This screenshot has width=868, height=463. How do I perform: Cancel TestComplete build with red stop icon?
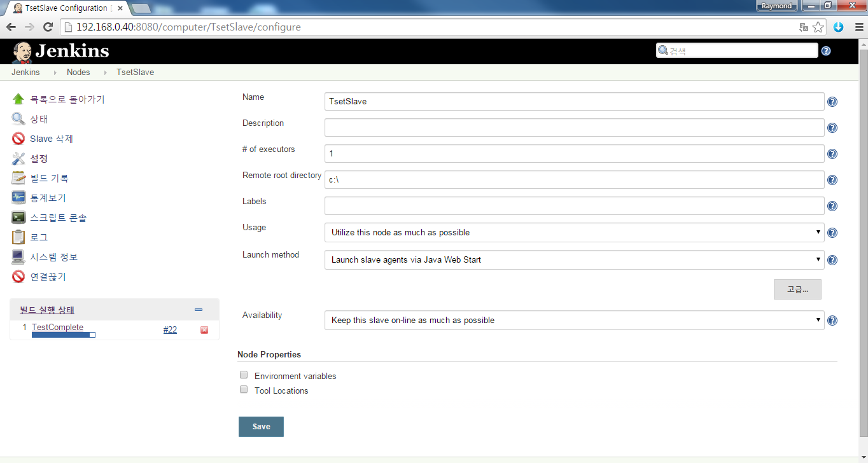[x=204, y=330]
